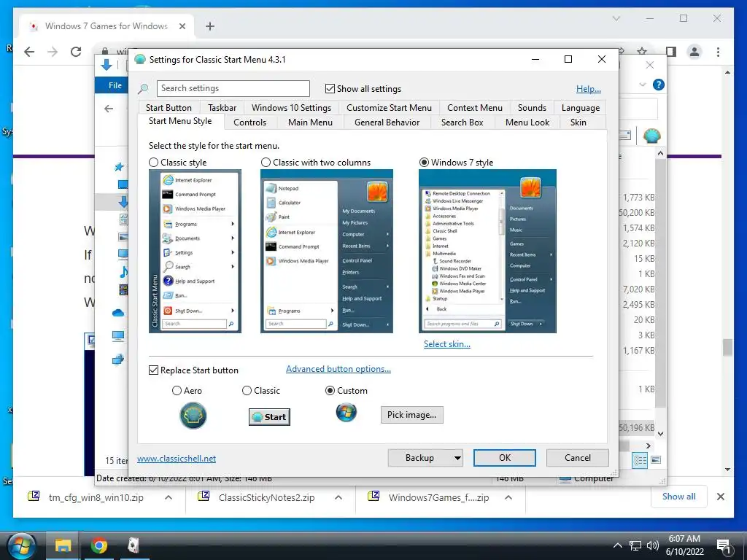The width and height of the screenshot is (747, 560).
Task: Toggle the Show all settings checkbox
Action: click(x=330, y=88)
